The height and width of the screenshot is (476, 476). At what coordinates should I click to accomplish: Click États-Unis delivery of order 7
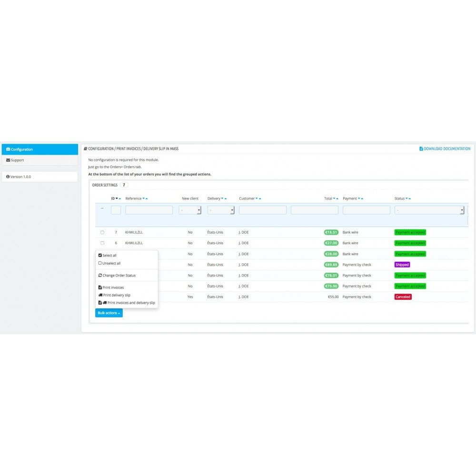click(x=215, y=233)
